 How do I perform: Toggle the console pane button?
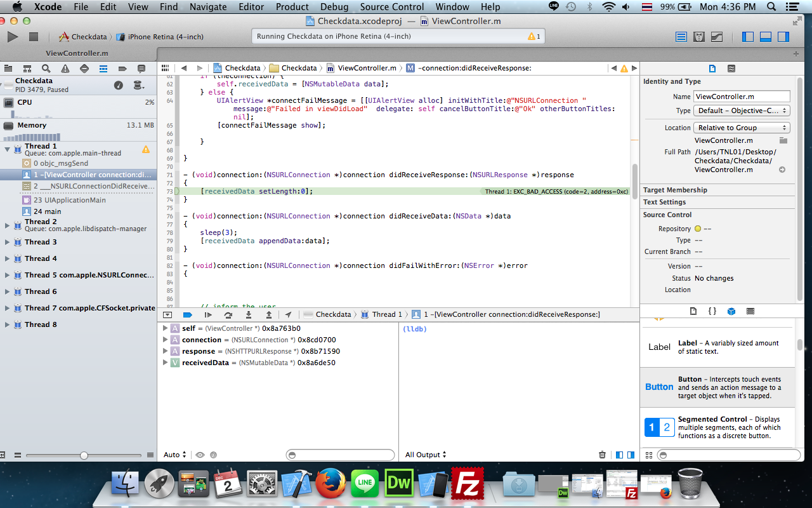point(631,455)
